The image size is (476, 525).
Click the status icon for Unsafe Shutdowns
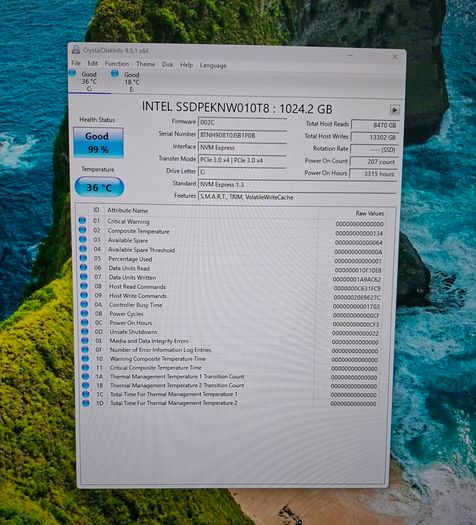click(85, 331)
